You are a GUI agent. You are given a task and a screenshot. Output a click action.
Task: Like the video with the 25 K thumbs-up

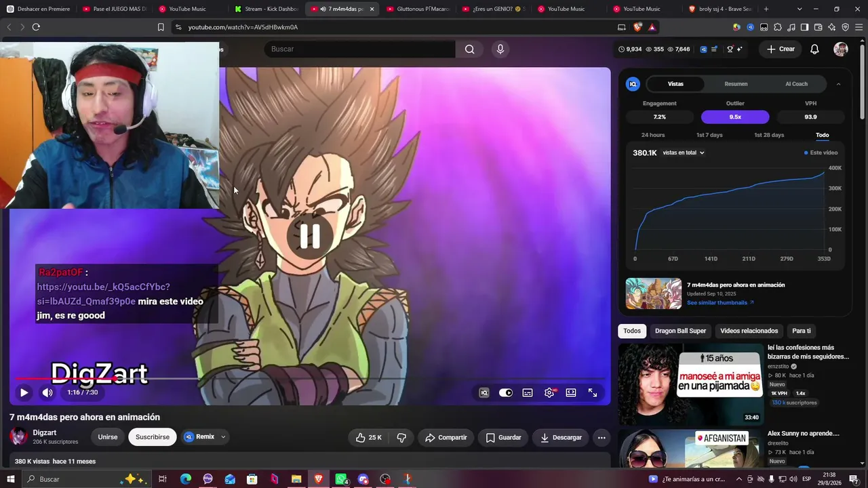[x=369, y=438]
